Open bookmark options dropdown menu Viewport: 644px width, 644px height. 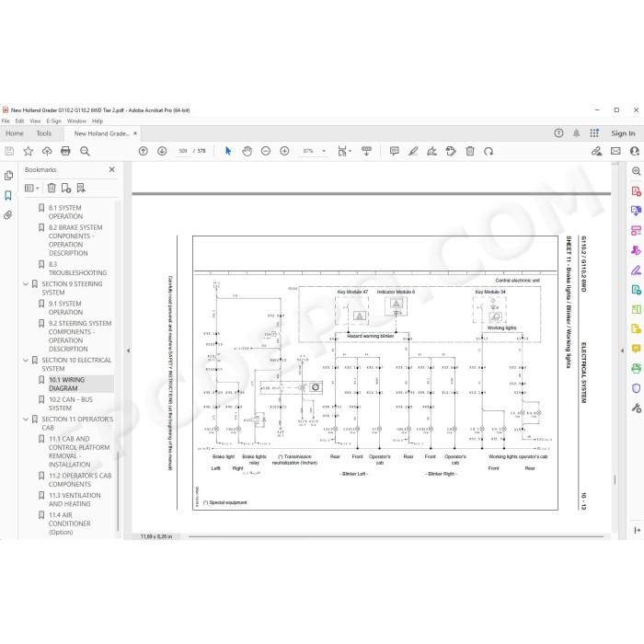coord(31,188)
